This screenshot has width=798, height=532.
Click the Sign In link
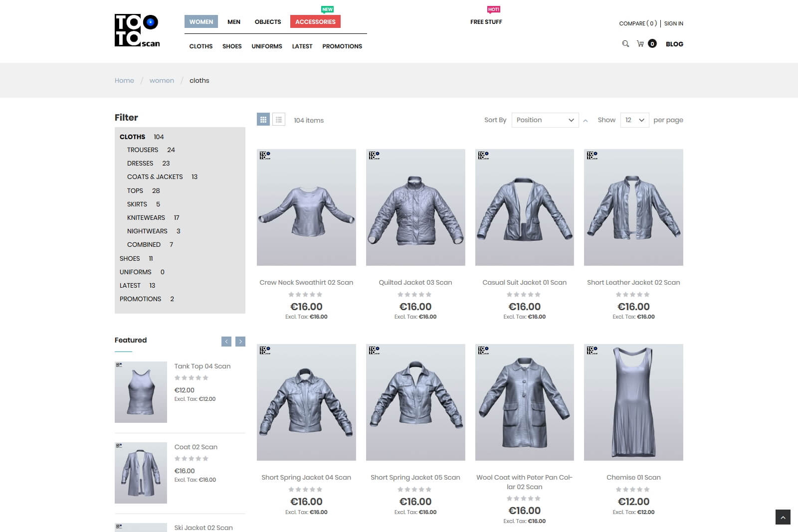point(673,23)
